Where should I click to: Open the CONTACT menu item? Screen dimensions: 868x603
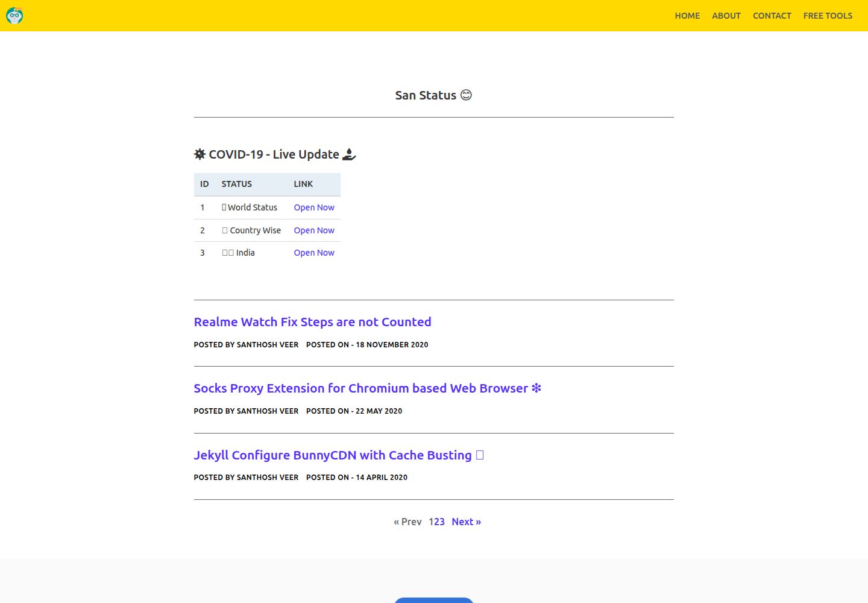(772, 16)
